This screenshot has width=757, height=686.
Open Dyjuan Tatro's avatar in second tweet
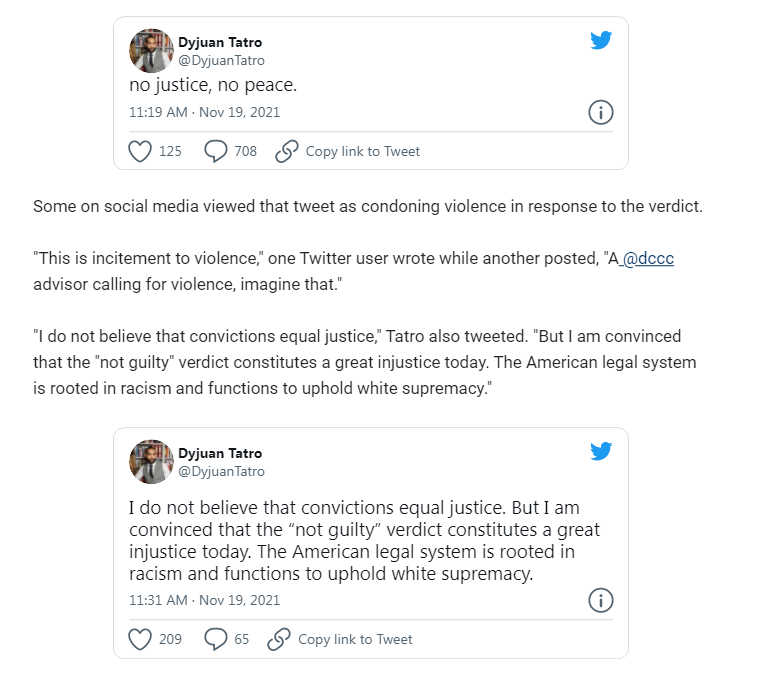tap(152, 462)
